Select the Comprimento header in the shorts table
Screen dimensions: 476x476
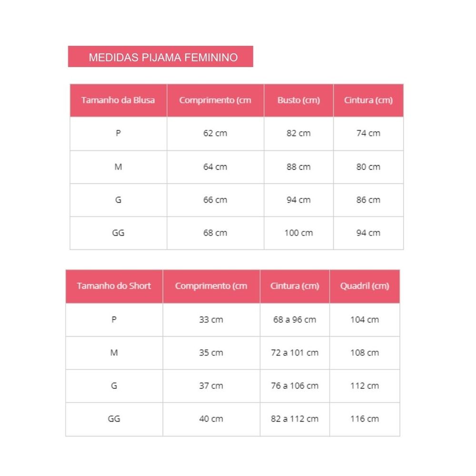[211, 286]
